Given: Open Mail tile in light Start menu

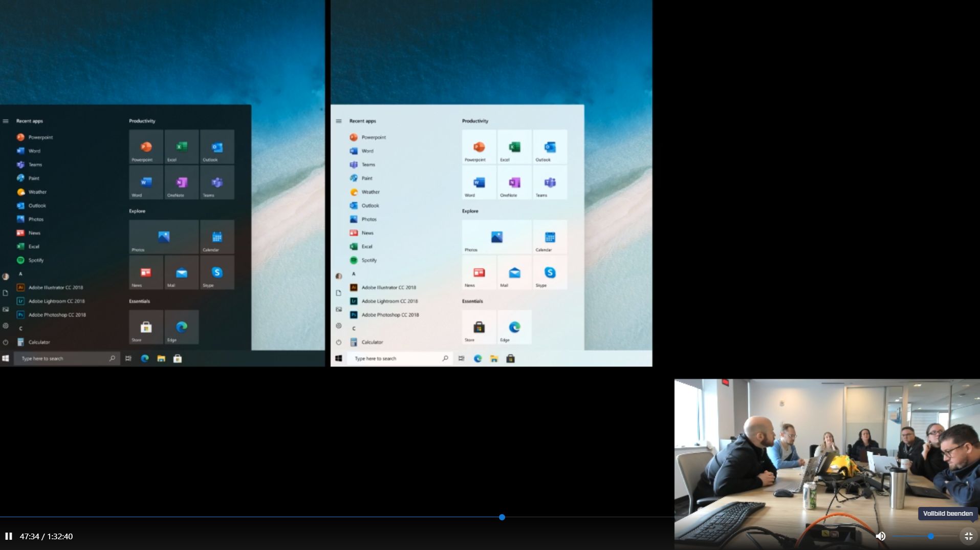Looking at the screenshot, I should [514, 272].
